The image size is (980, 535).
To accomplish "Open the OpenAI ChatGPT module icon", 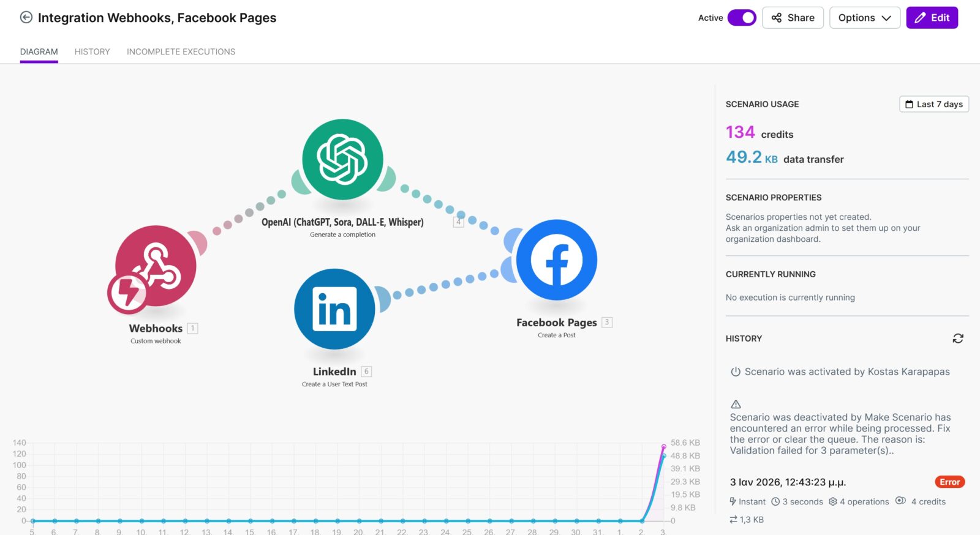I will point(342,160).
